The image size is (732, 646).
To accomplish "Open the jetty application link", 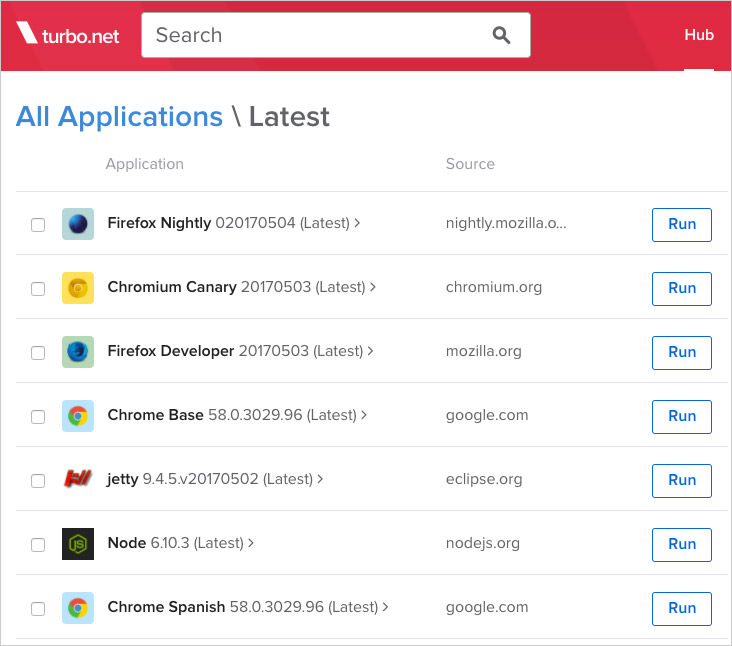I will pos(122,479).
